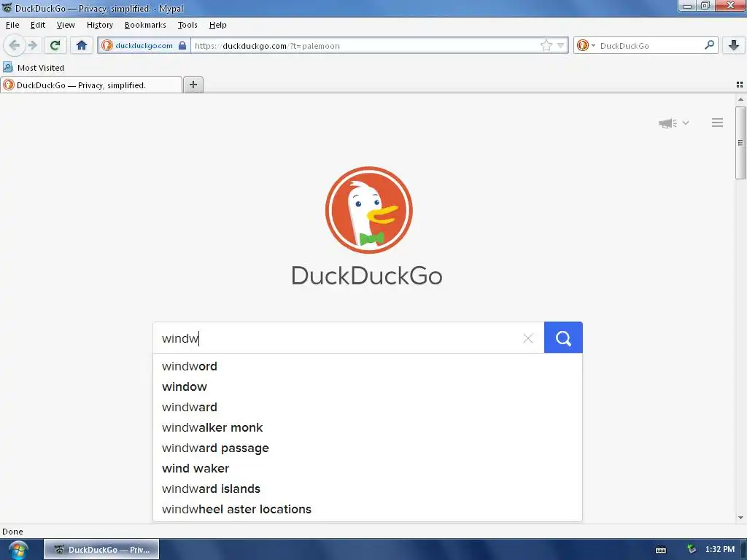Open the Home page button
The height and width of the screenshot is (560, 747).
point(82,45)
